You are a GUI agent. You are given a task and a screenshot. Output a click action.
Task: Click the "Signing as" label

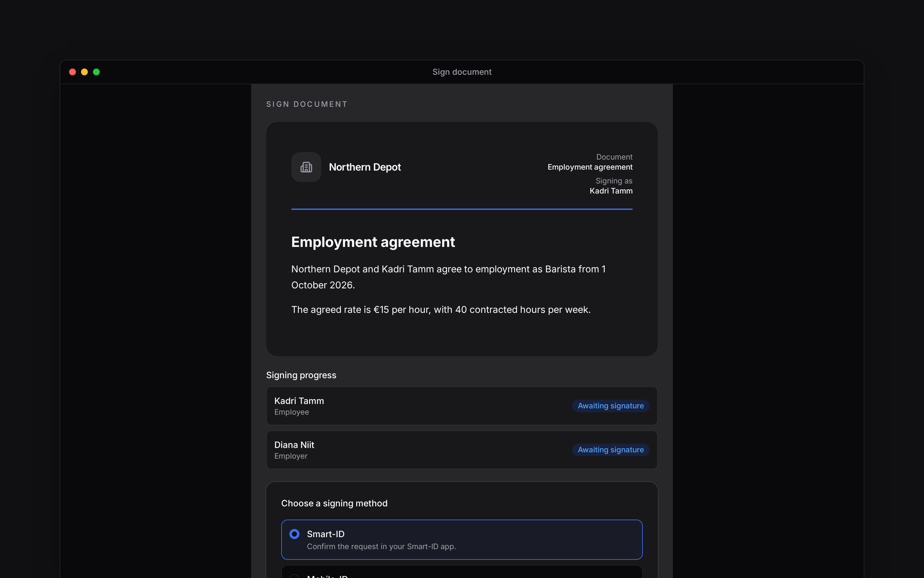click(614, 181)
